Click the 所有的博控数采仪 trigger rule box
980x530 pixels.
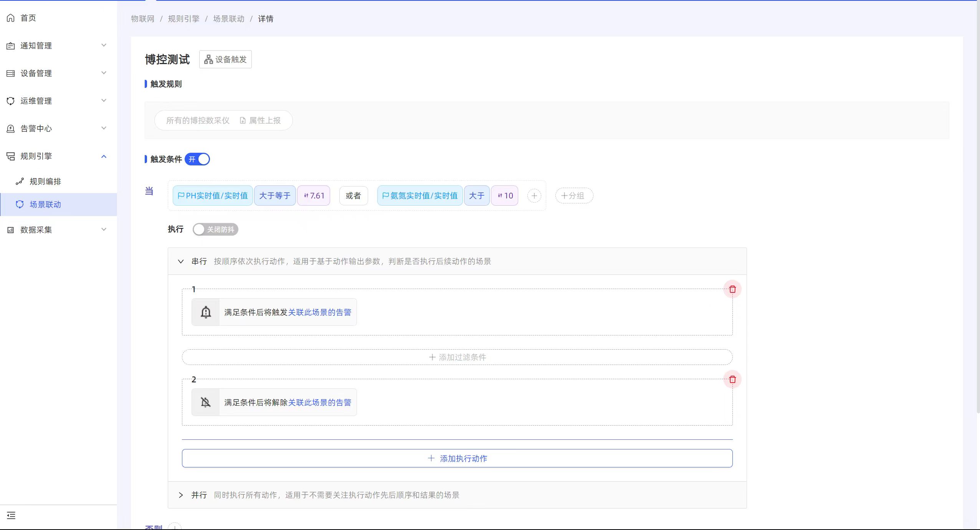click(223, 121)
